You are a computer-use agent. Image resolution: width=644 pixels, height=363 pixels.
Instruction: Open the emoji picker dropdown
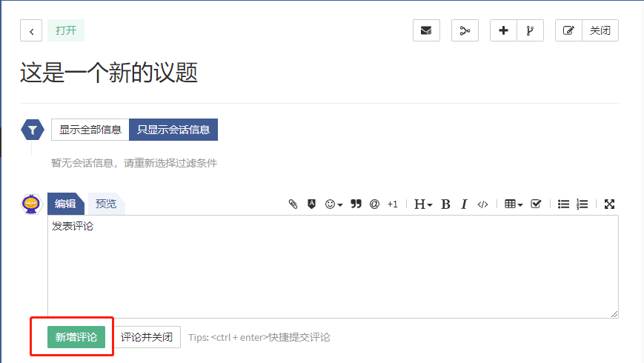pos(333,204)
